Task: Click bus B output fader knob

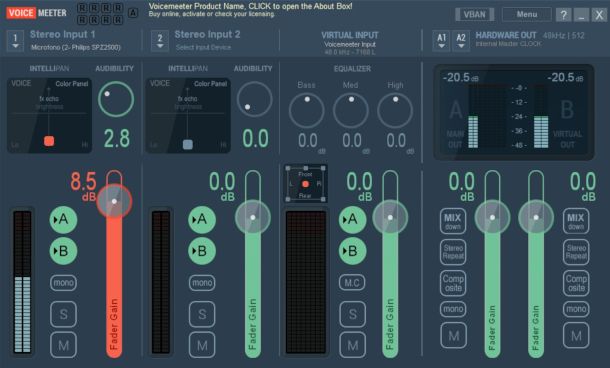Action: (x=536, y=217)
